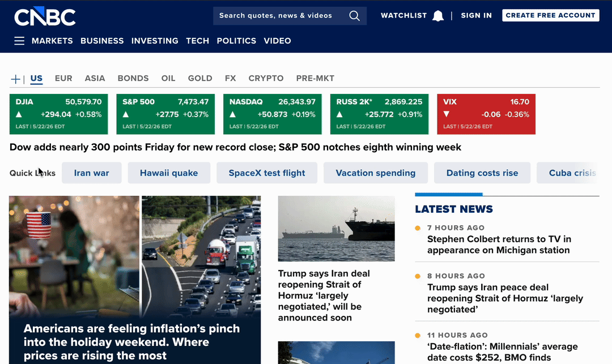Screen dimensions: 612x364
Task: Click CREATE FREE ACCOUNT button
Action: click(550, 15)
